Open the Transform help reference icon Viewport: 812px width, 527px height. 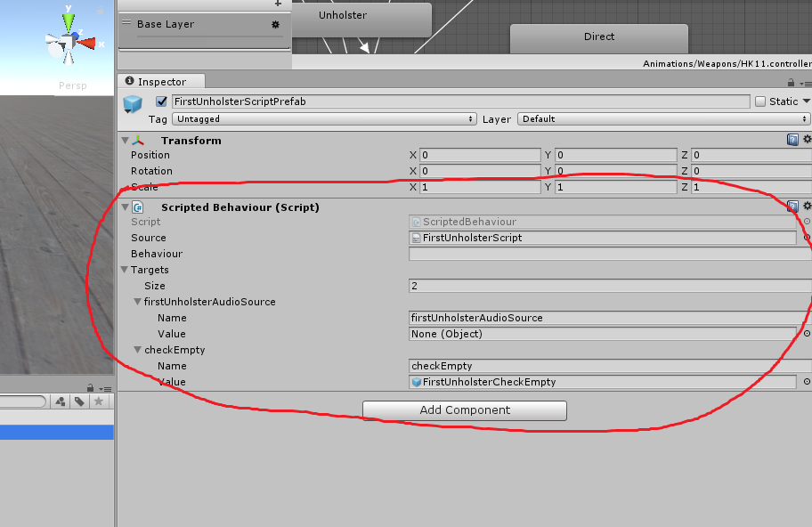coord(792,140)
